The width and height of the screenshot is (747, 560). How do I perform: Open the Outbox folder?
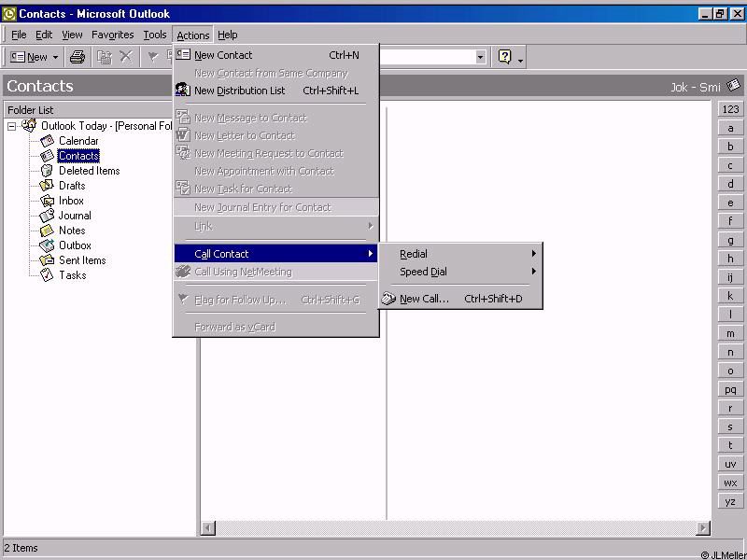pyautogui.click(x=75, y=245)
